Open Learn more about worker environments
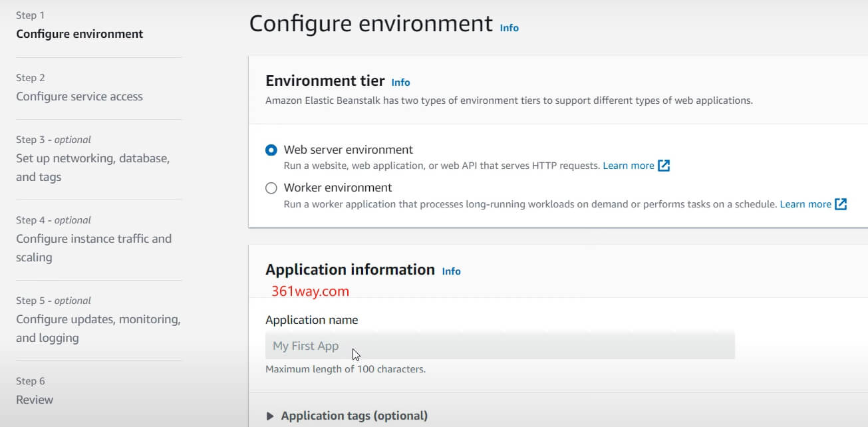 (805, 204)
